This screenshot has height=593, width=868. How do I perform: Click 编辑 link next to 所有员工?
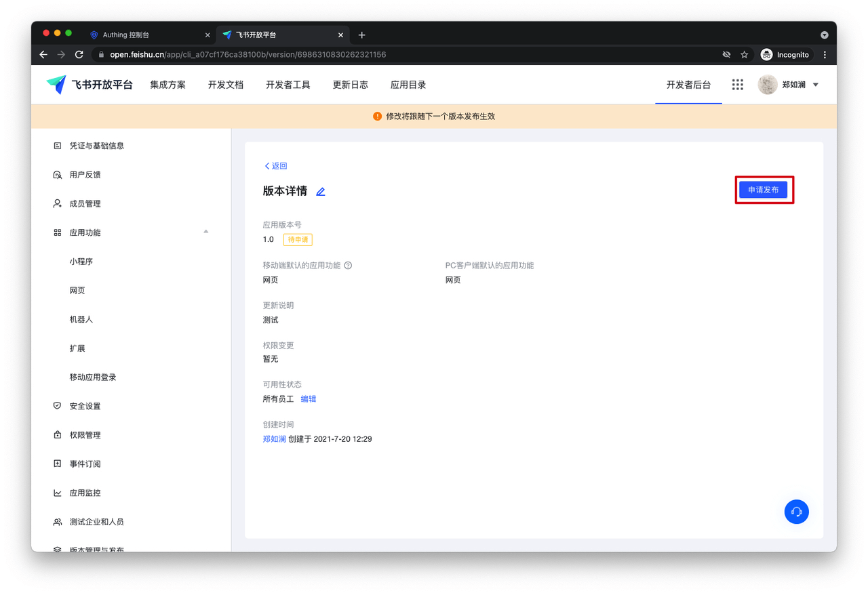tap(309, 399)
